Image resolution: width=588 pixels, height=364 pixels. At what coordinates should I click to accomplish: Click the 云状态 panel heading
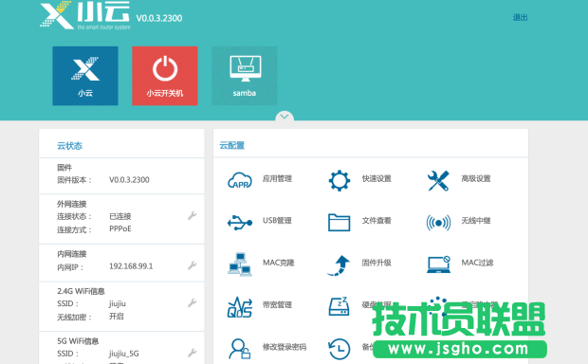coord(69,145)
